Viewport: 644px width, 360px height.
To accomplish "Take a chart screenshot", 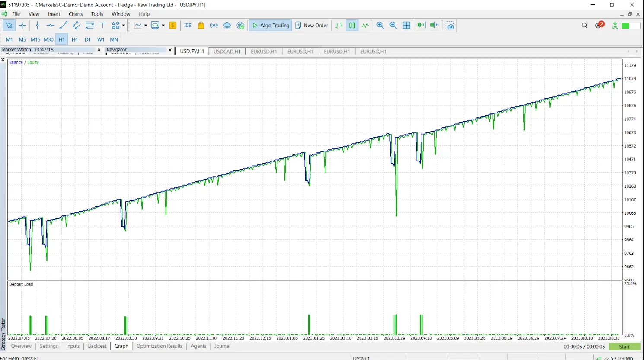I will point(450,26).
